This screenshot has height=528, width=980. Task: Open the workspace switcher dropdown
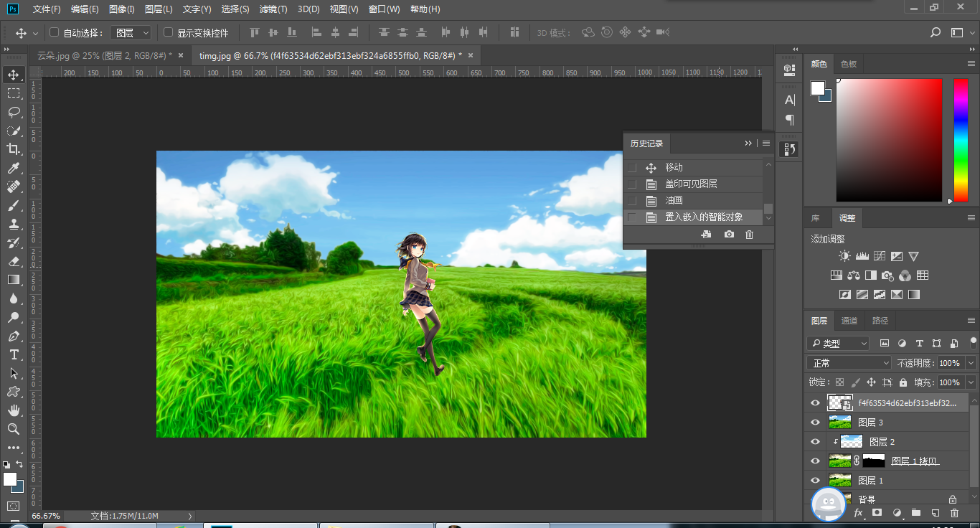tap(960, 32)
